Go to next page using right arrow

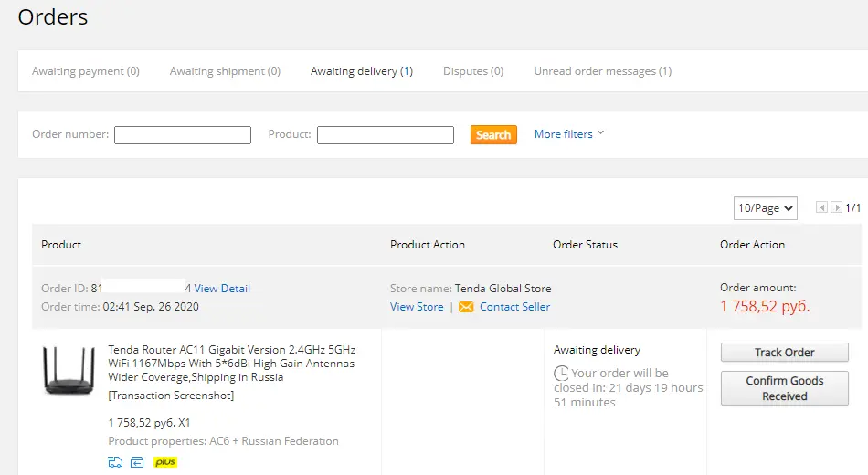point(836,207)
